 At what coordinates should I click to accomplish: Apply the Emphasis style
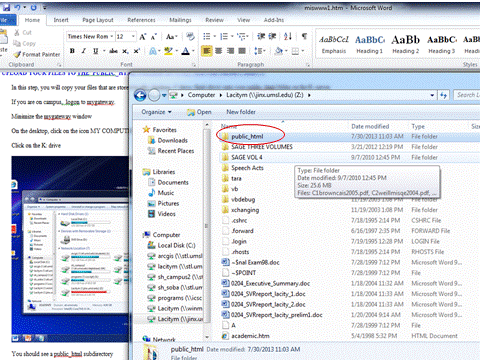pyautogui.click(x=334, y=44)
